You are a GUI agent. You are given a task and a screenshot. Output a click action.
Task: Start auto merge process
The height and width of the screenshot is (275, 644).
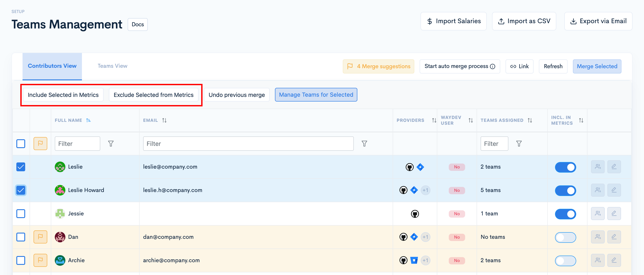tap(460, 66)
